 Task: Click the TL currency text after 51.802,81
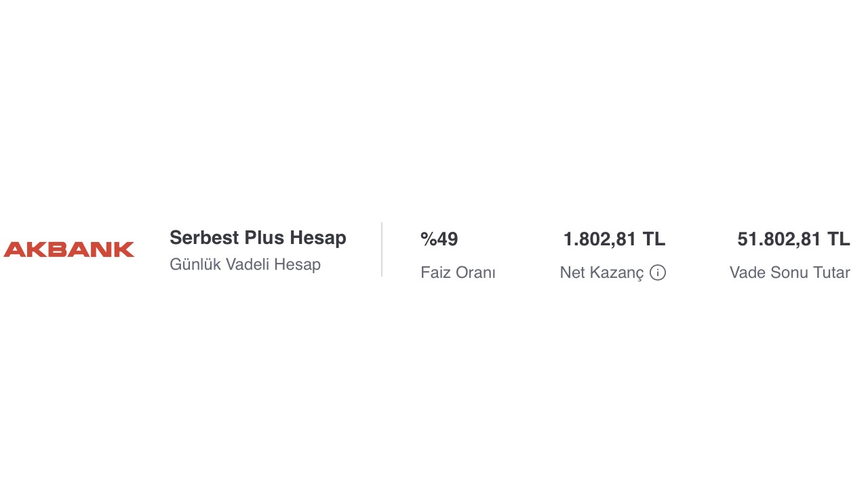click(839, 239)
